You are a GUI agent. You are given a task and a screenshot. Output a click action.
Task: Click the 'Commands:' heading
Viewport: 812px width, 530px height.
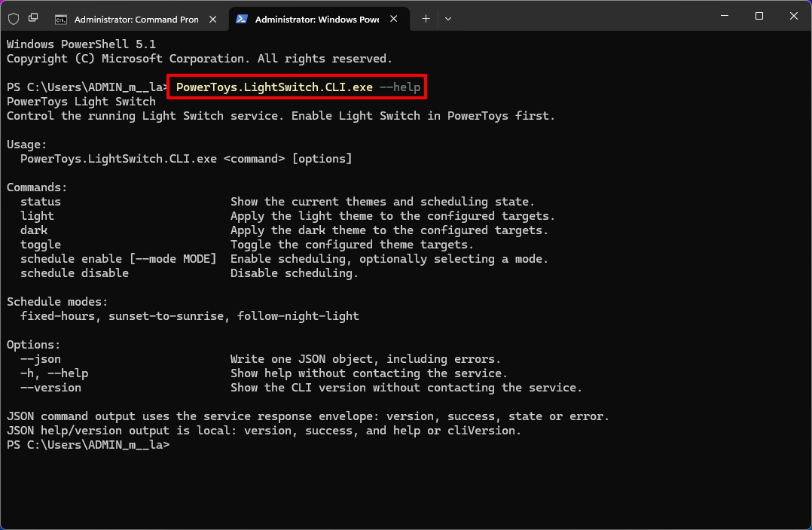(37, 187)
